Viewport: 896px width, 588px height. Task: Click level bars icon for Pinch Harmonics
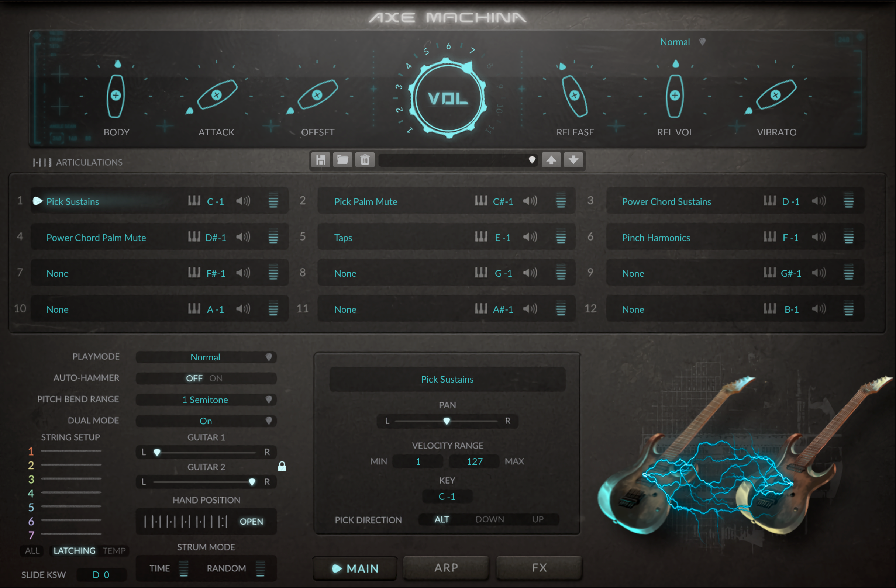coord(848,237)
